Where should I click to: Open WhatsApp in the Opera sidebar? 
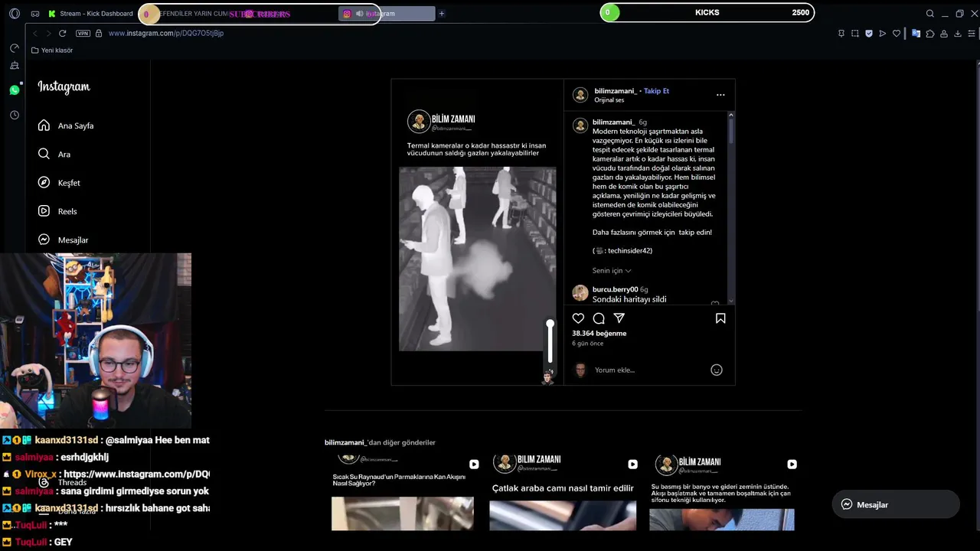click(14, 90)
